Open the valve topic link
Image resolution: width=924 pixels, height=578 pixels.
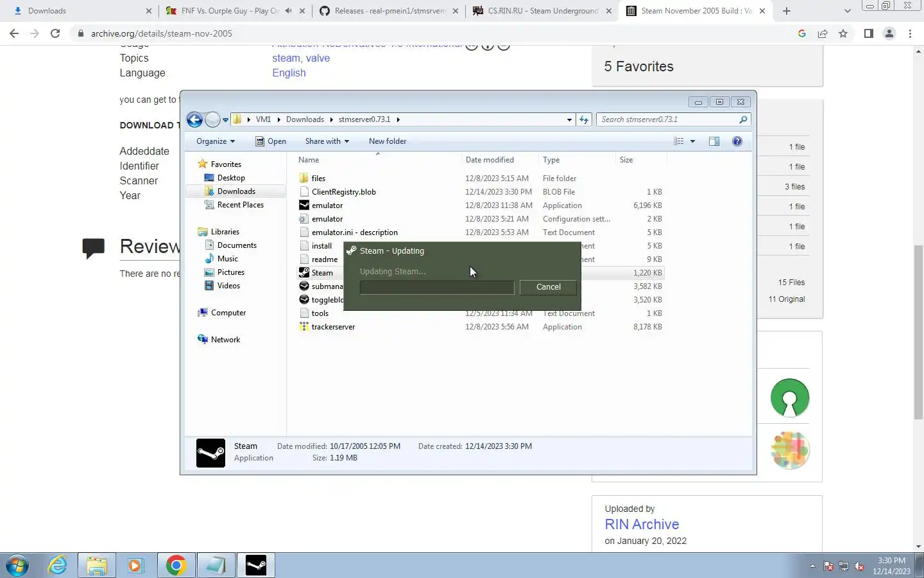click(318, 58)
